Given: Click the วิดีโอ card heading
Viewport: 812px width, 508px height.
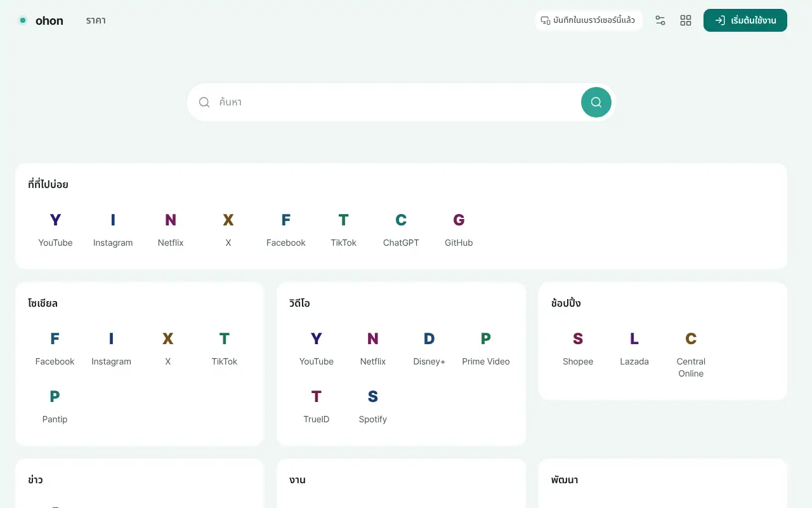Looking at the screenshot, I should pos(299,304).
